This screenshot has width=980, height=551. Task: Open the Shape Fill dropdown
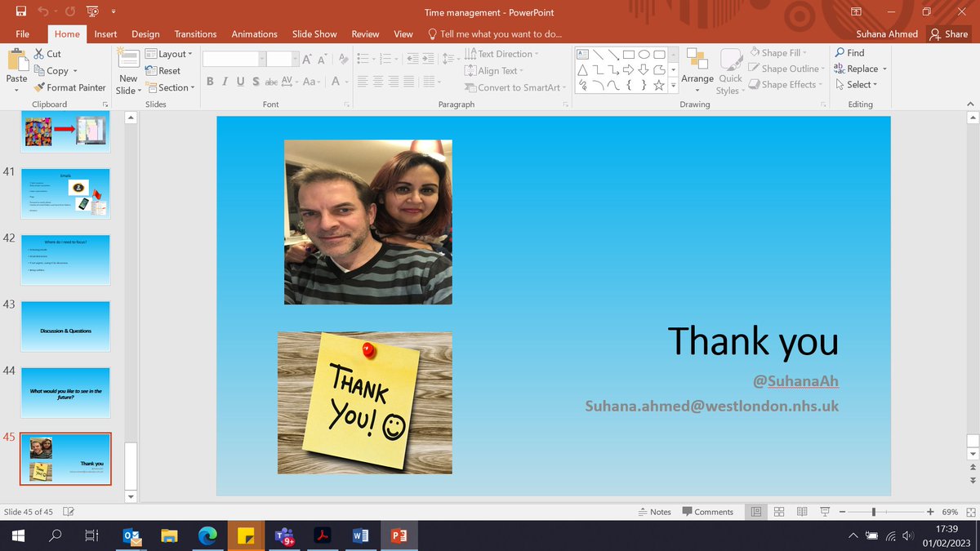778,53
